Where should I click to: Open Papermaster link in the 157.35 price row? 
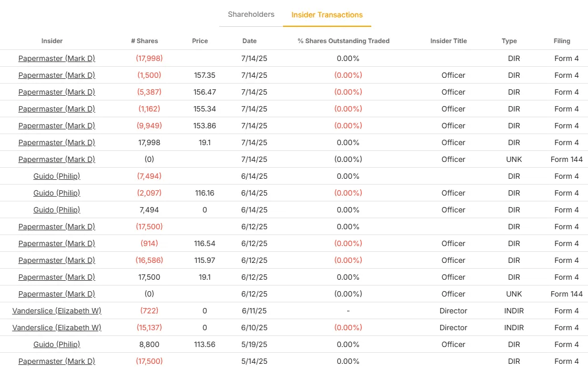pos(57,75)
